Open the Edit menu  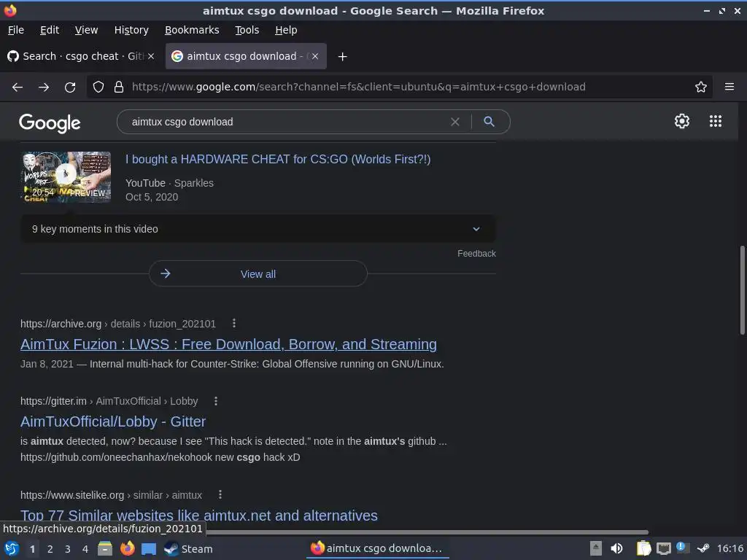tap(50, 30)
